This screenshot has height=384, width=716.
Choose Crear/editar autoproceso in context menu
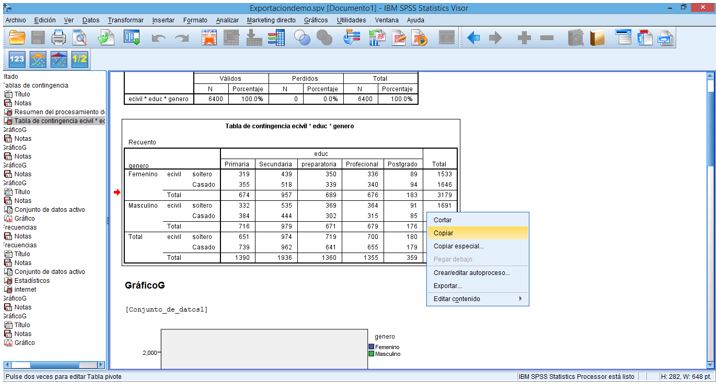coord(478,273)
